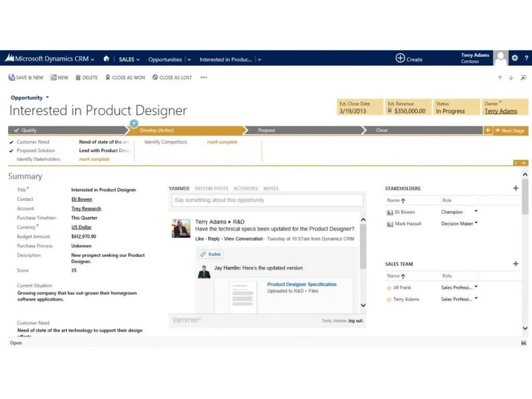The image size is (532, 399).
Task: Click the Next Stage button
Action: (x=510, y=130)
